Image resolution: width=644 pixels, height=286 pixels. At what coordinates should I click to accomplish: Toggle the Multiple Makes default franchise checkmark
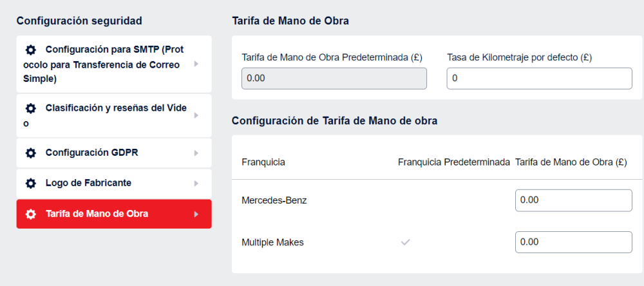click(x=405, y=242)
